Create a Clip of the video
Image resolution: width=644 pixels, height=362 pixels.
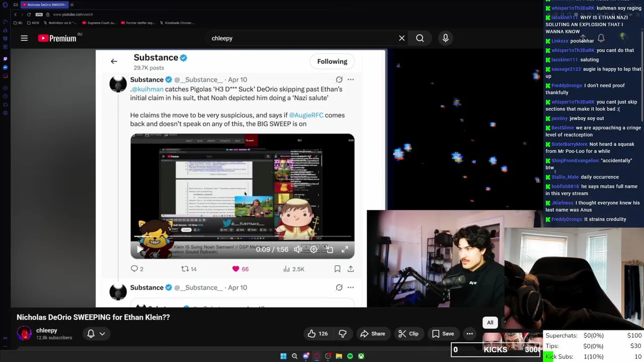[408, 334]
